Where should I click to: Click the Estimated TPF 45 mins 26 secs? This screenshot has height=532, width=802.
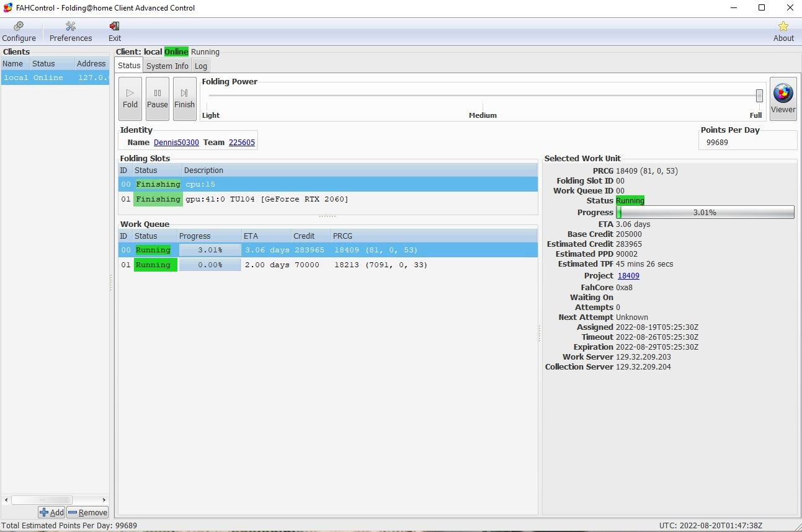[x=644, y=264]
